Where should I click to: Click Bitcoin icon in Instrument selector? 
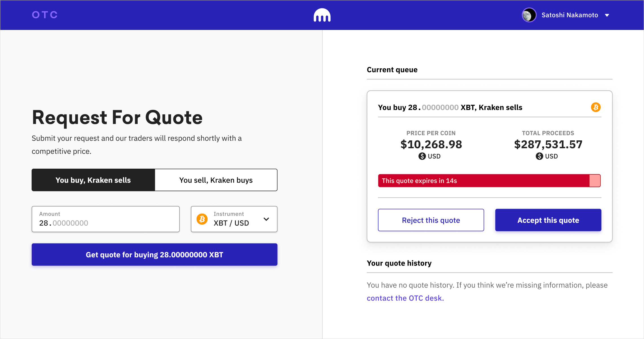(202, 219)
